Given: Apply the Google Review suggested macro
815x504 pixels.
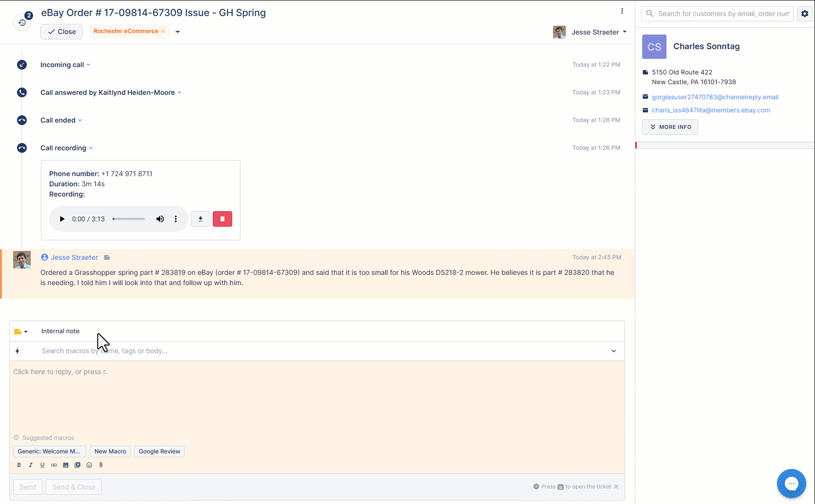Looking at the screenshot, I should [159, 451].
